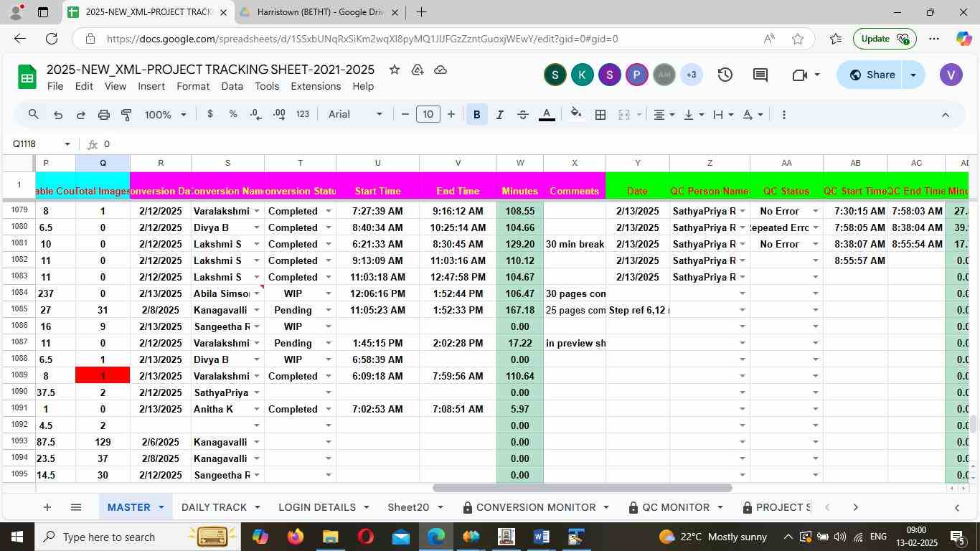Open the fill color picker
Screen dimensions: 980x551
pos(575,115)
